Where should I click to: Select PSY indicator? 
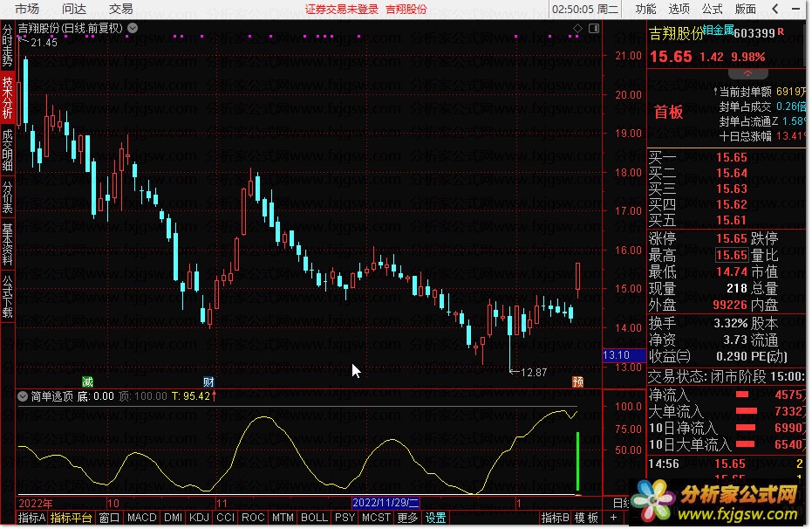coord(345,518)
